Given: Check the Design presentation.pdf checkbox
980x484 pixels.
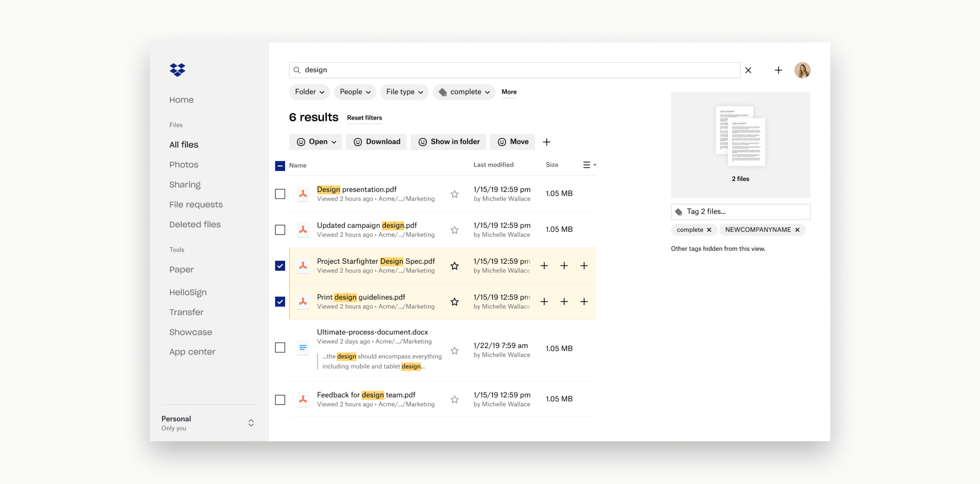Looking at the screenshot, I should coord(280,194).
